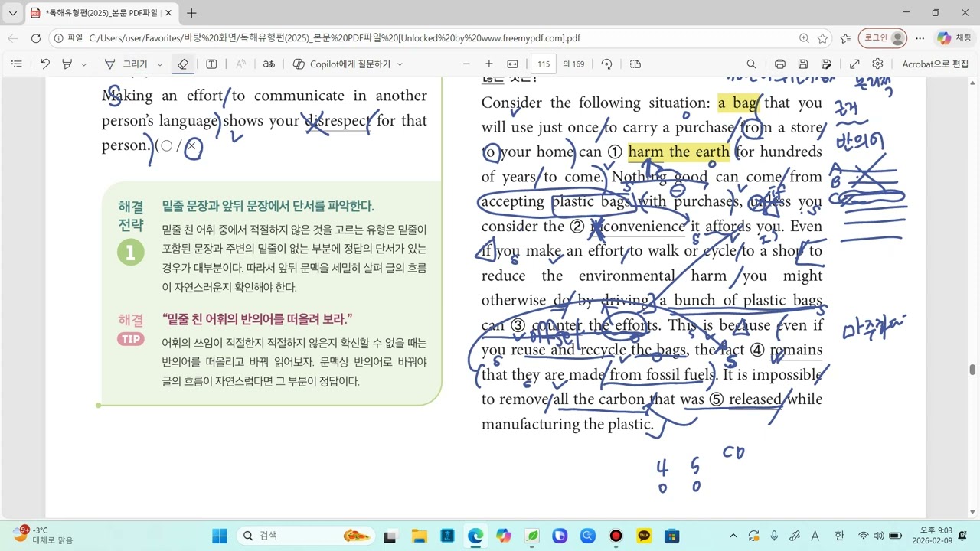This screenshot has height=551, width=980.
Task: Select the 그리기 draw tool
Action: [x=127, y=64]
